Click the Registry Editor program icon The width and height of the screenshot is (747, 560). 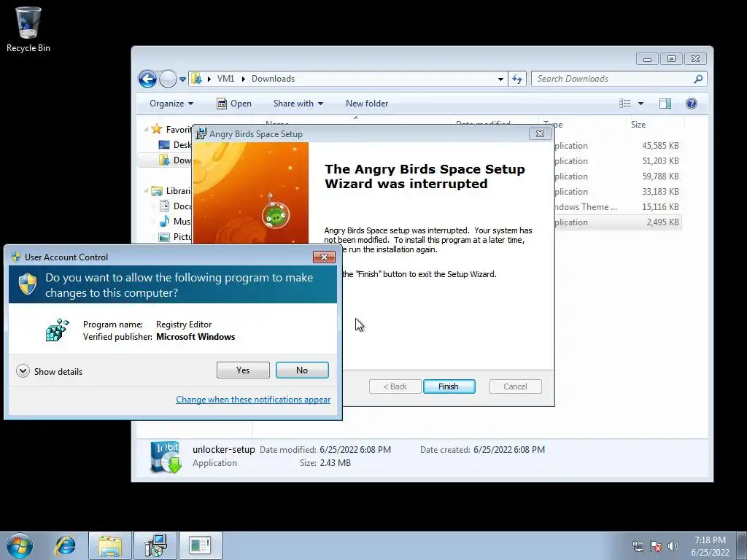click(57, 330)
